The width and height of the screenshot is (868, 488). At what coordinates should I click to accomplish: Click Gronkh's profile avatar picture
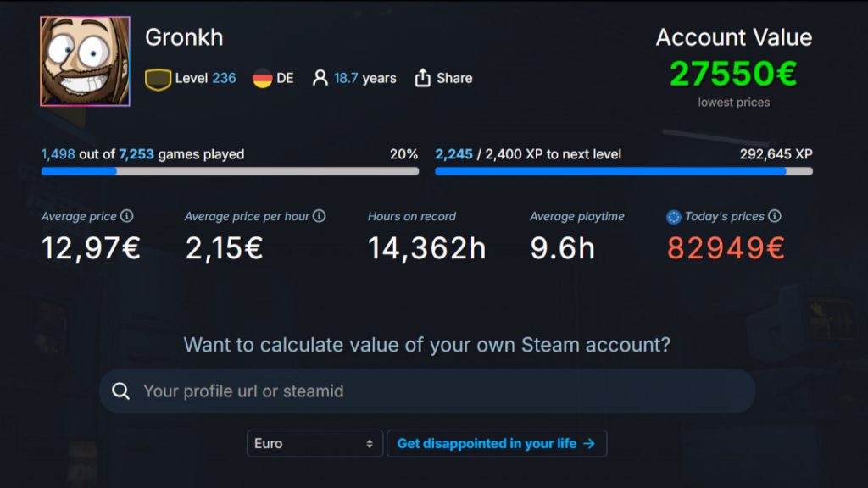coord(85,61)
